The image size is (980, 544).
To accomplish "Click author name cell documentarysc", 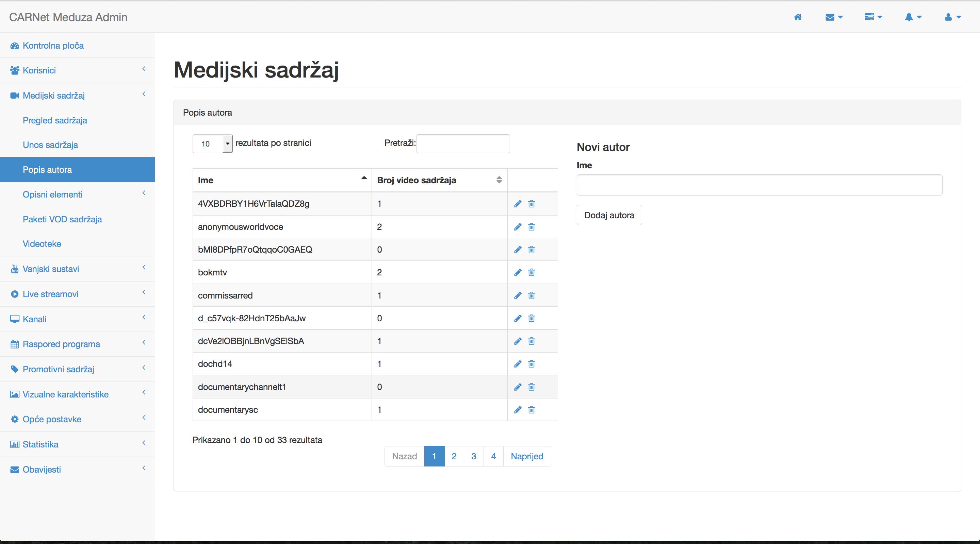I will [x=282, y=410].
